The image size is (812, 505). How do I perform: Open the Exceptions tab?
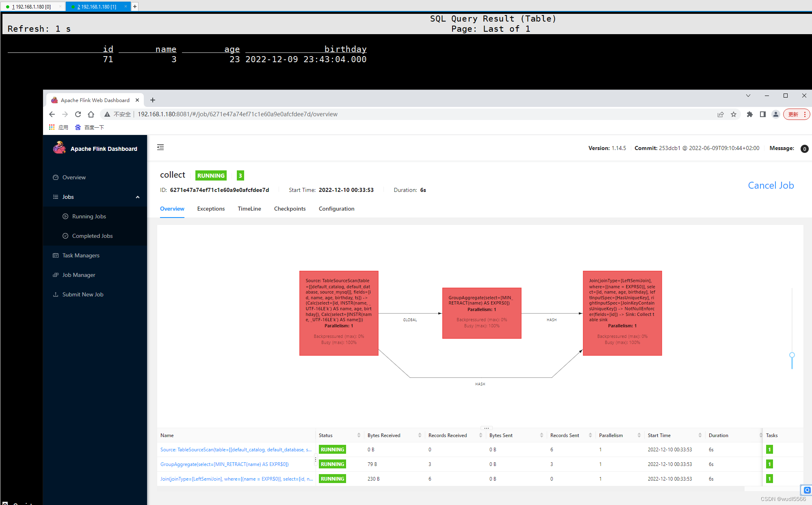pyautogui.click(x=211, y=209)
